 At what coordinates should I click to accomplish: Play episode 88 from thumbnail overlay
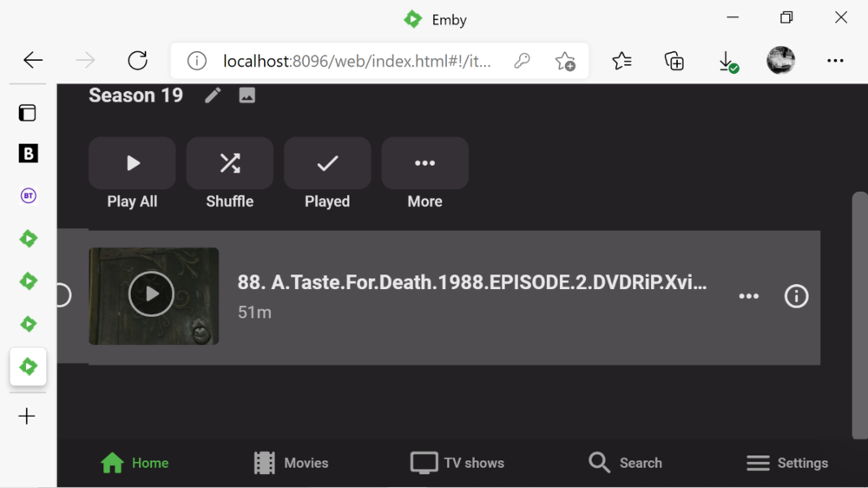tap(151, 294)
